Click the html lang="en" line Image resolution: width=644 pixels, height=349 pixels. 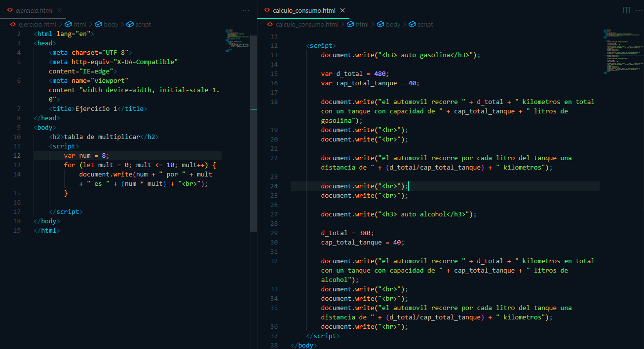64,34
